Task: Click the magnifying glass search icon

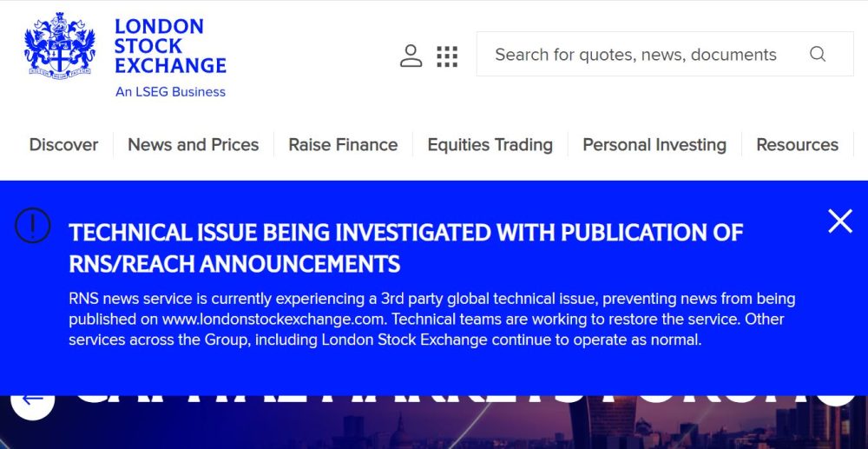Action: (x=817, y=55)
